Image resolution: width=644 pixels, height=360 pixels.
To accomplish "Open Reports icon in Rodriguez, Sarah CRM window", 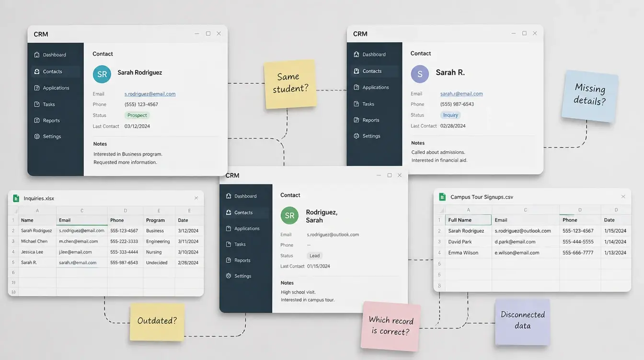I will (229, 260).
